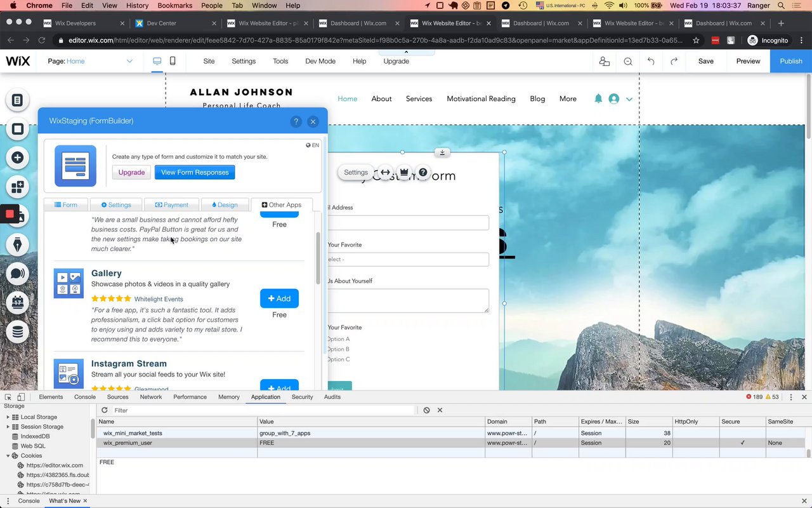Viewport: 812px width, 508px height.
Task: Undo the last editor action
Action: [651, 62]
